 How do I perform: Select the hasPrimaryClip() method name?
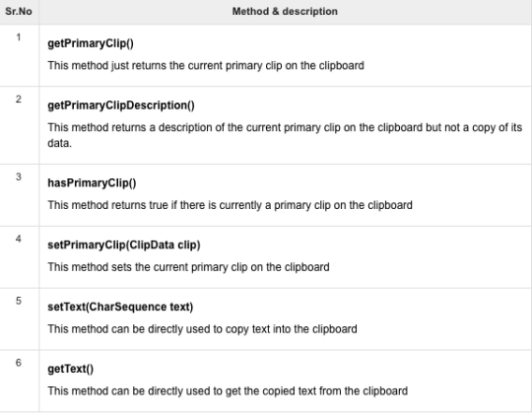[x=92, y=183]
